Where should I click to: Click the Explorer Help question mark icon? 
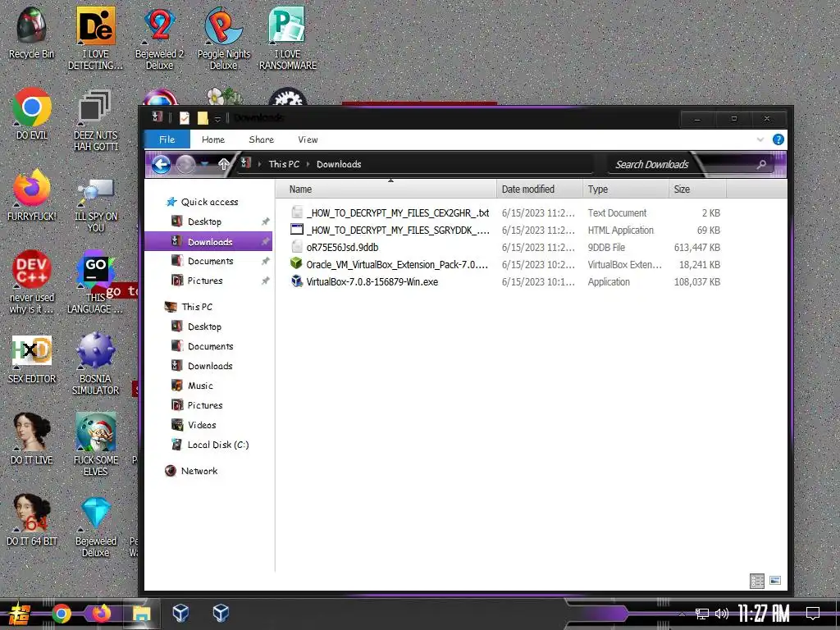[x=778, y=139]
